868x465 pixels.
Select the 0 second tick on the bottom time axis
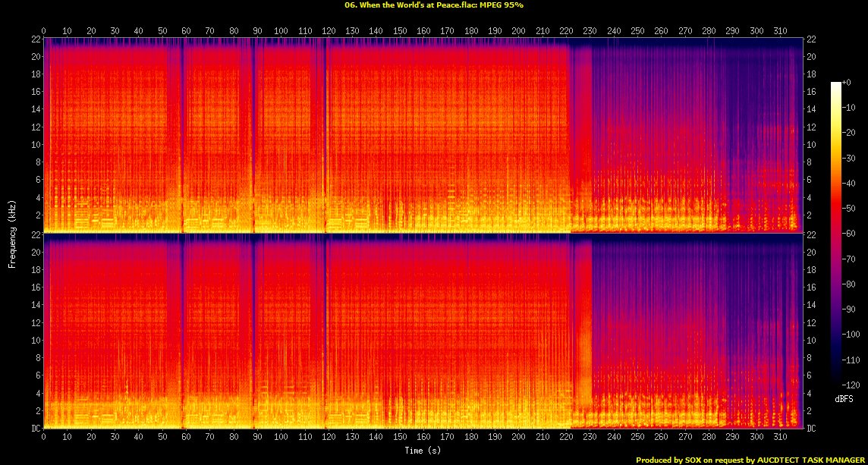pyautogui.click(x=43, y=437)
